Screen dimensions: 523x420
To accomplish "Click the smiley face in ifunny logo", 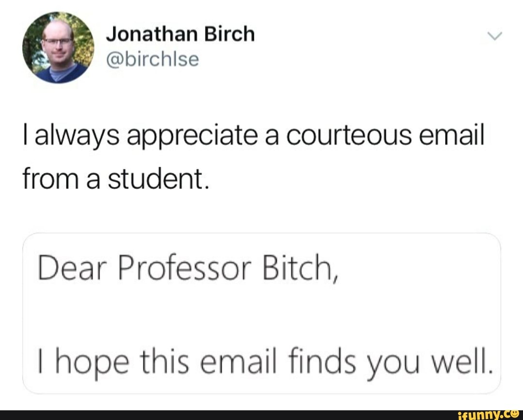I will pyautogui.click(x=518, y=413).
